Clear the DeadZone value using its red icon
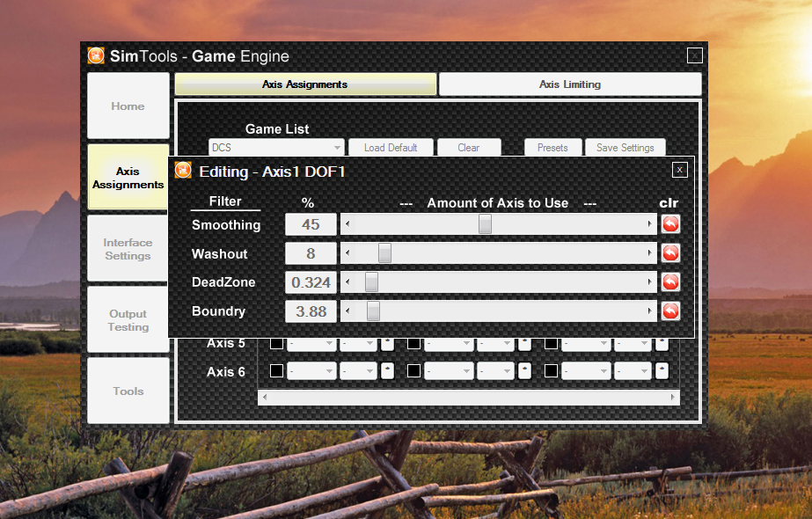Screen dimensions: 812x519 click(670, 282)
